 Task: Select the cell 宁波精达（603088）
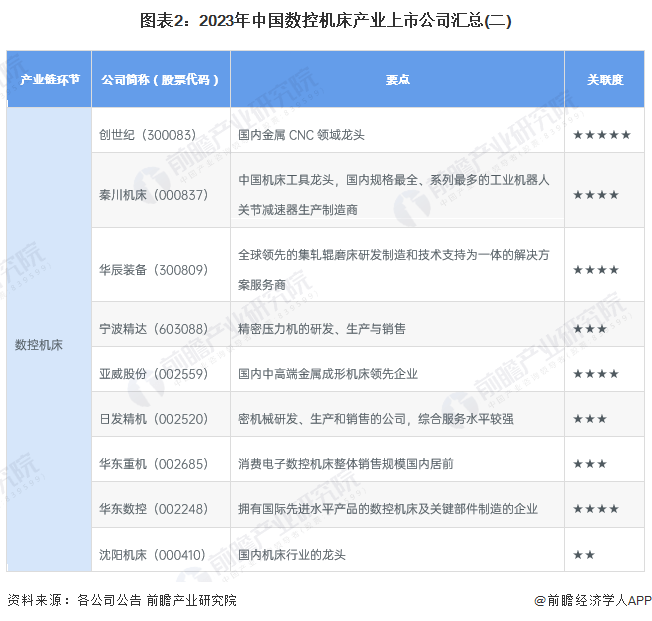pyautogui.click(x=161, y=324)
